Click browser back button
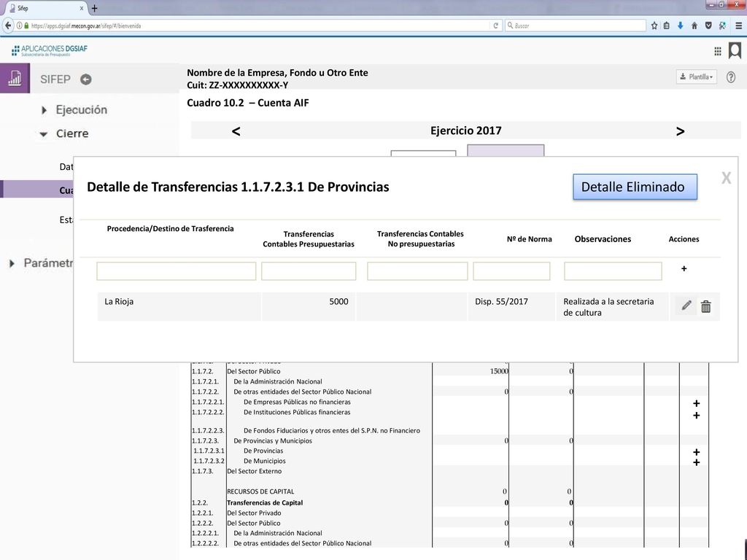This screenshot has width=747, height=560. click(x=7, y=26)
